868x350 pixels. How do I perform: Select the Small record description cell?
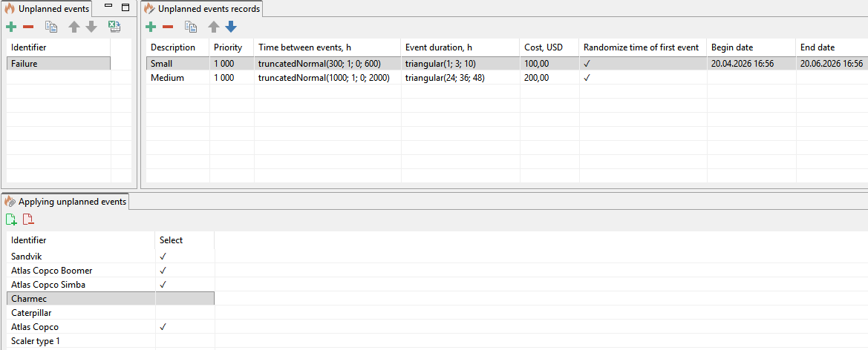point(178,64)
